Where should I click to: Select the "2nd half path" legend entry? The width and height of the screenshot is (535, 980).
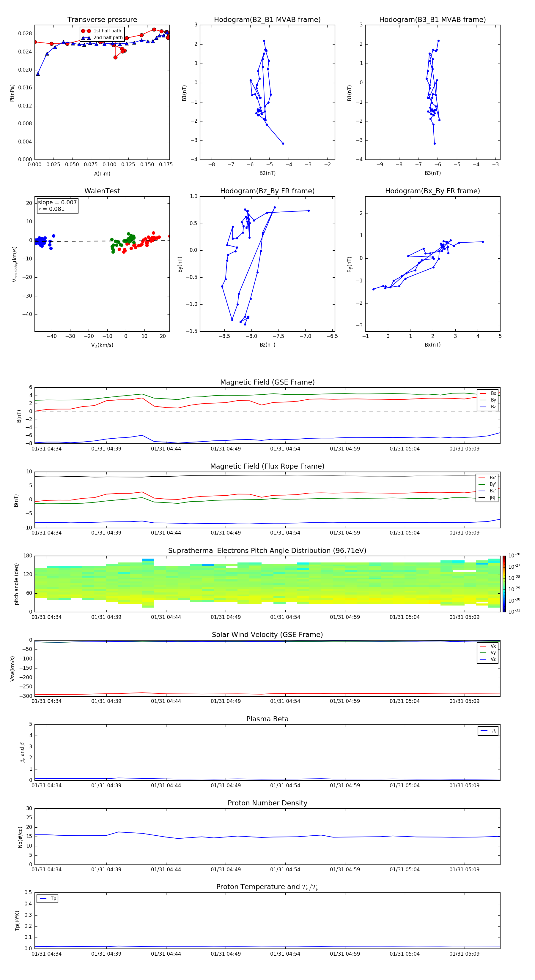coord(102,38)
